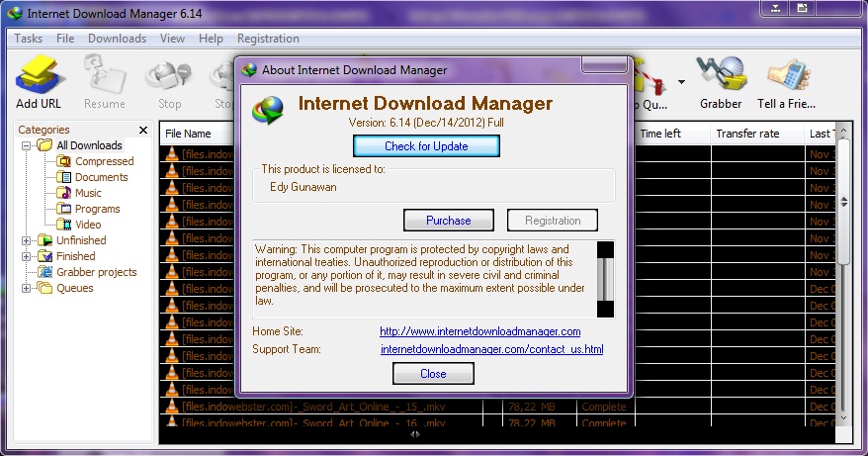Click the Finished folder icon
This screenshot has height=456, width=868.
(x=44, y=256)
